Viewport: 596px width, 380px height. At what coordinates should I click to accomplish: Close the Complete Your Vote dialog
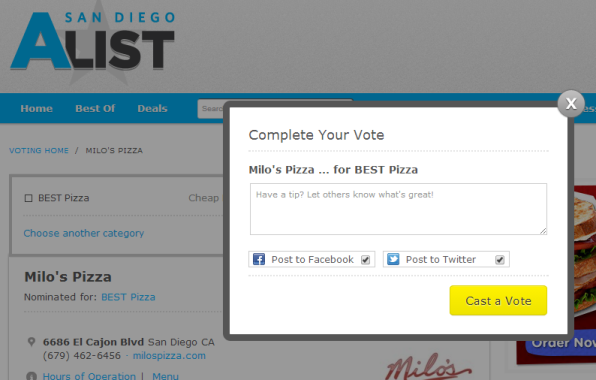point(571,103)
